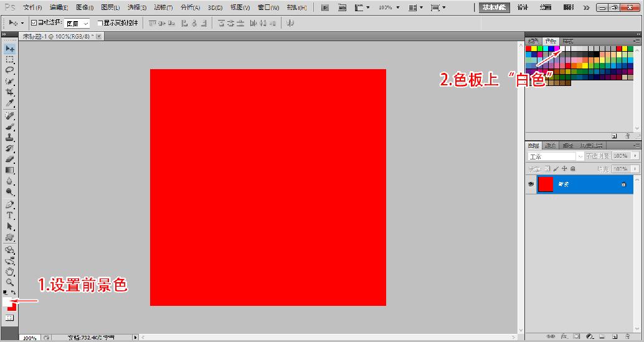Select the Essentials workspace button

pyautogui.click(x=494, y=7)
